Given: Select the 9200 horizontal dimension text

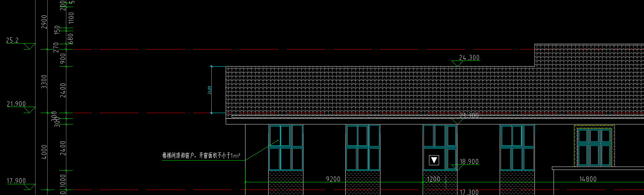Looking at the screenshot, I should [333, 179].
